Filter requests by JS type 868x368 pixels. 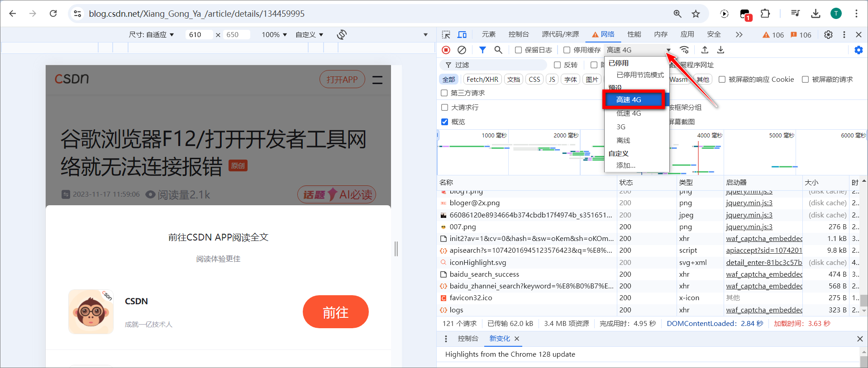552,79
